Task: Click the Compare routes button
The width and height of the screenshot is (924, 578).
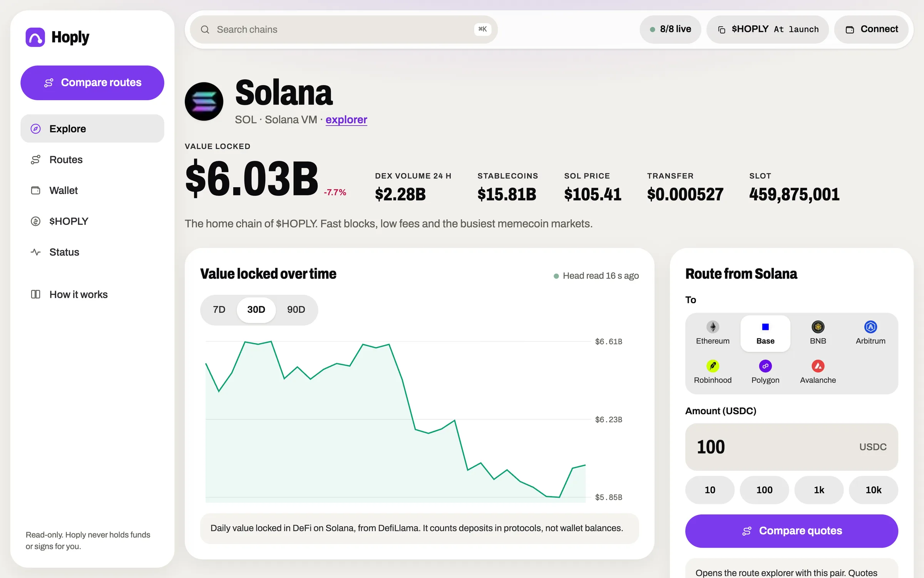Action: coord(92,83)
